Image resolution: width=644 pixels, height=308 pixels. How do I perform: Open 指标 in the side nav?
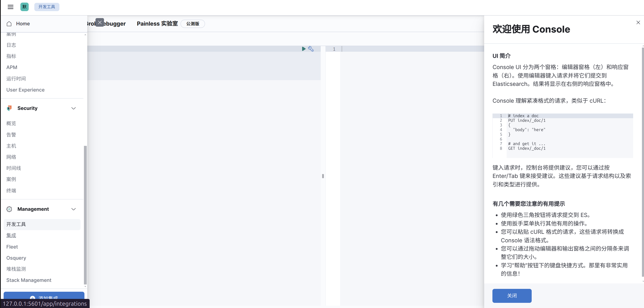click(x=11, y=56)
